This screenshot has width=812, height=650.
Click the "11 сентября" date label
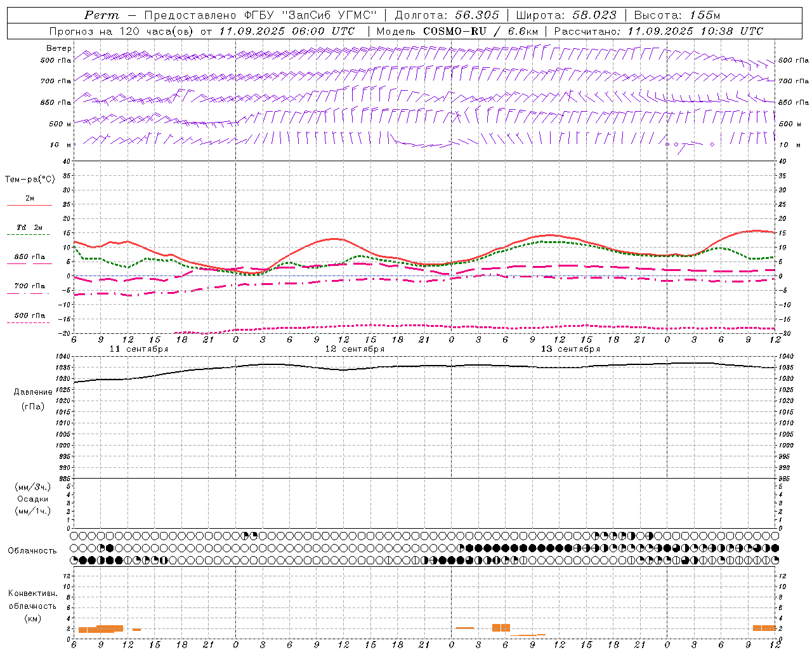pos(139,349)
